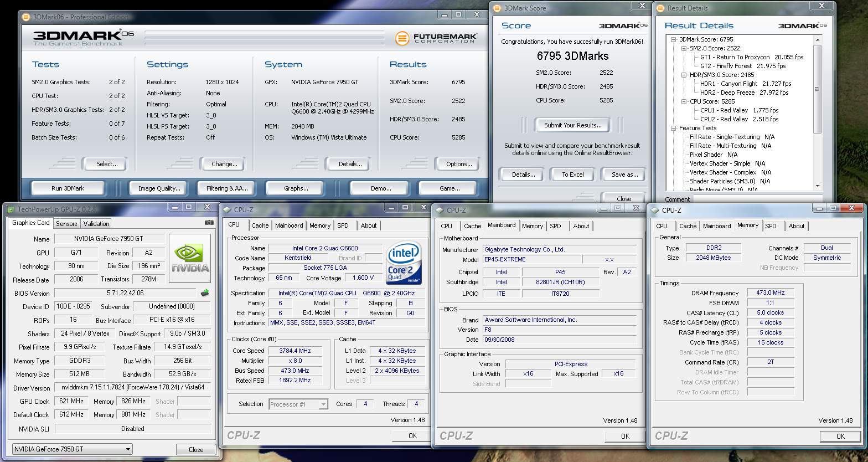This screenshot has height=462, width=868.
Task: Click the BIOS save chip icon in GPU-Z
Action: [205, 293]
